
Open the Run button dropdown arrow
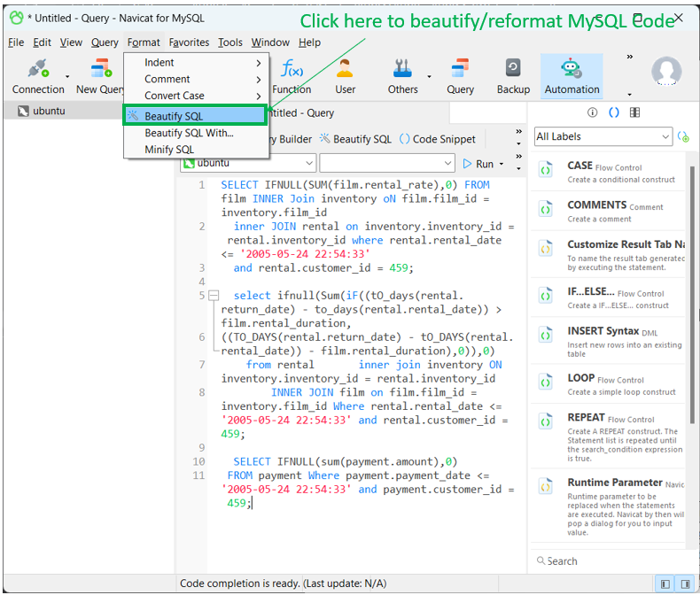[x=502, y=164]
